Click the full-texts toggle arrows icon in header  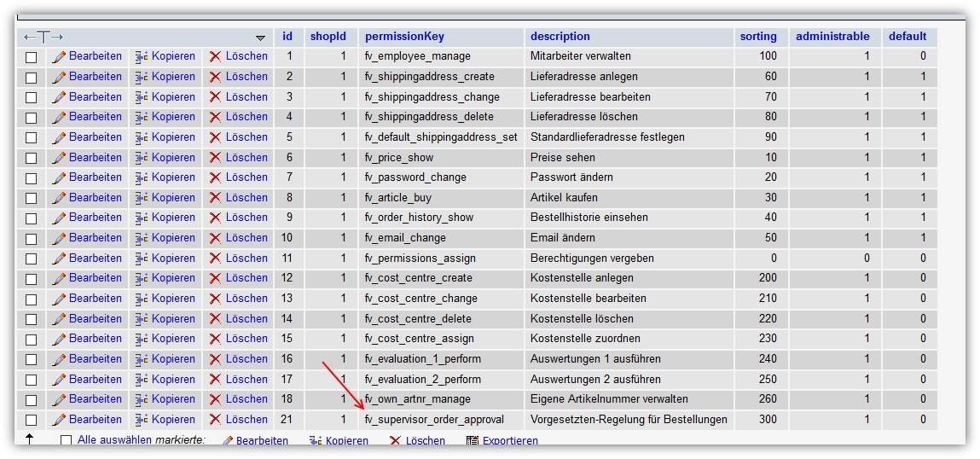pyautogui.click(x=43, y=37)
